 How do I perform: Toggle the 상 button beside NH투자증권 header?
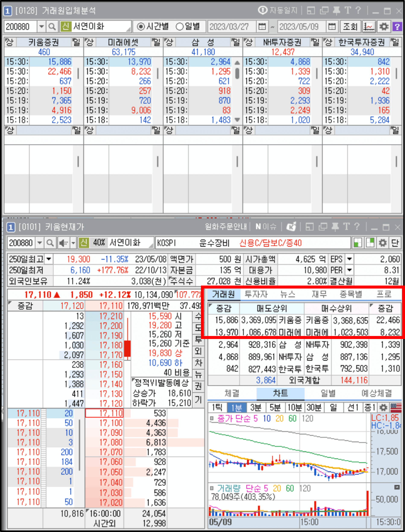249,42
